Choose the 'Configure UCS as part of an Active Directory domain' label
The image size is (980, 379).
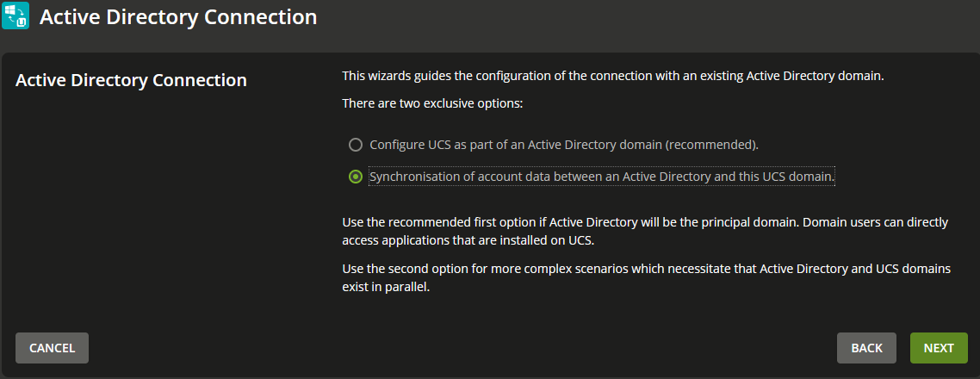[564, 145]
